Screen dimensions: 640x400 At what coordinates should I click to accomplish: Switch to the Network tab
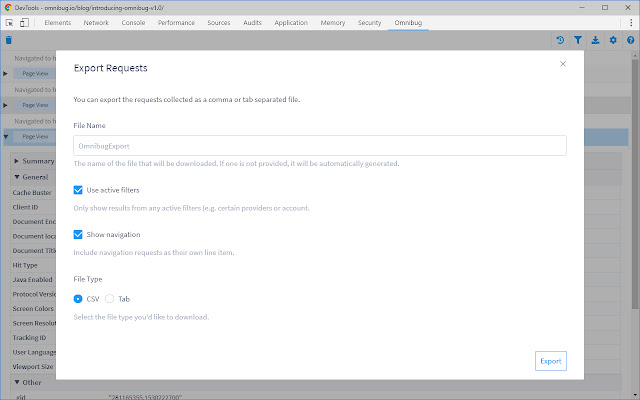tap(96, 23)
